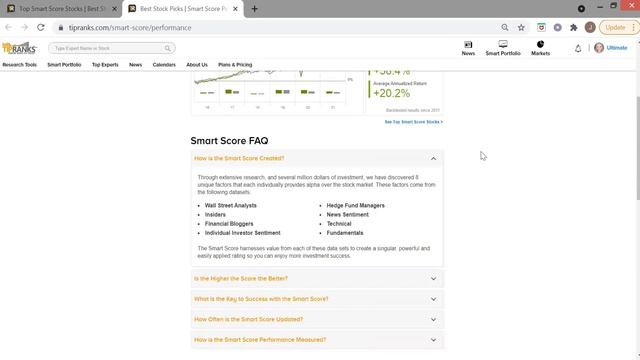
Task: Collapse How is the Smart Score Created
Action: click(317, 158)
